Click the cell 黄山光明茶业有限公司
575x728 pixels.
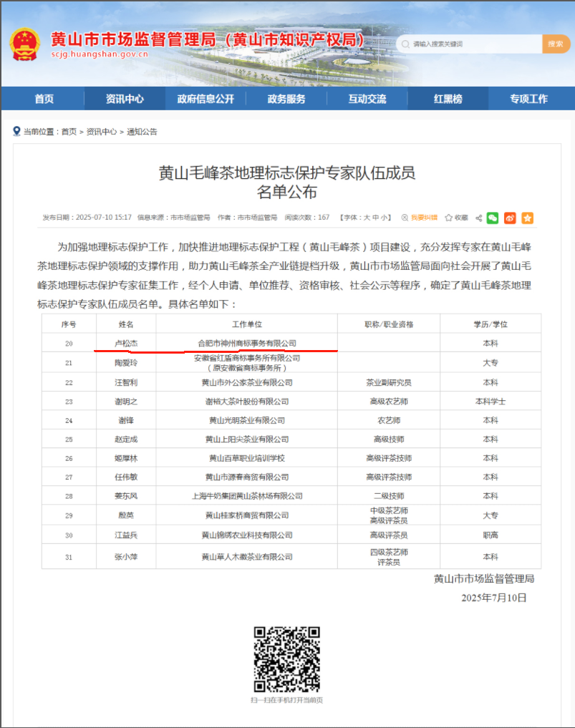coord(246,421)
